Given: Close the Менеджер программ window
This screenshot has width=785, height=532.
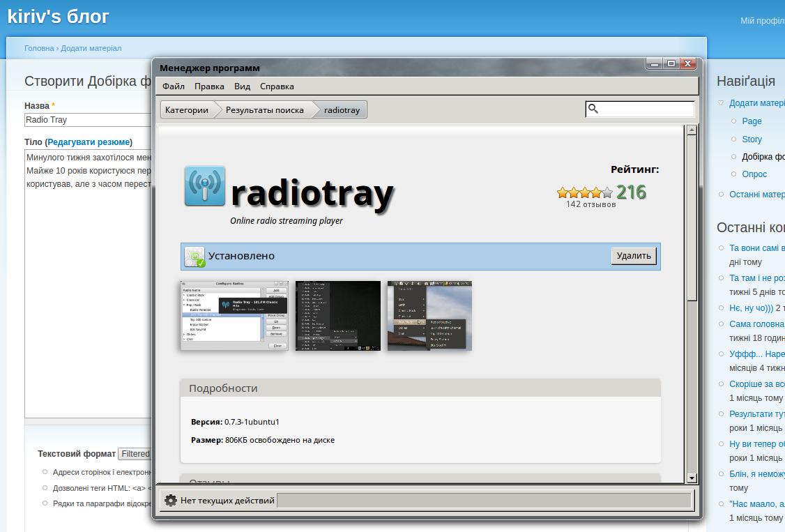Looking at the screenshot, I should (688, 64).
